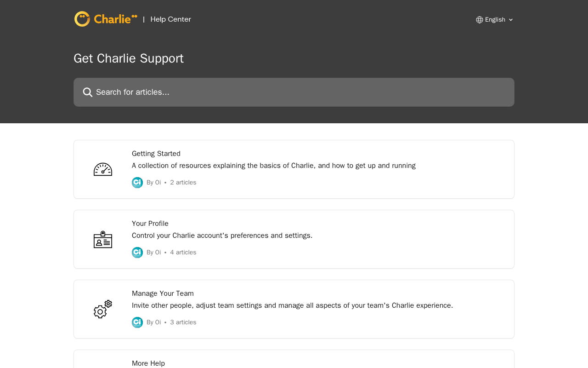The height and width of the screenshot is (368, 588).
Task: Click the Oi author avatar under Getting Started
Action: 137,183
